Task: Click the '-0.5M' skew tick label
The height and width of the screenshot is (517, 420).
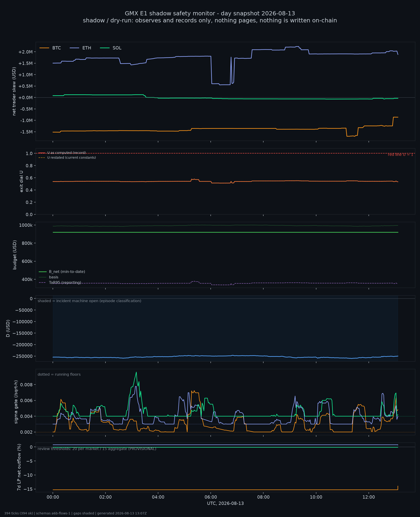Action: click(26, 109)
